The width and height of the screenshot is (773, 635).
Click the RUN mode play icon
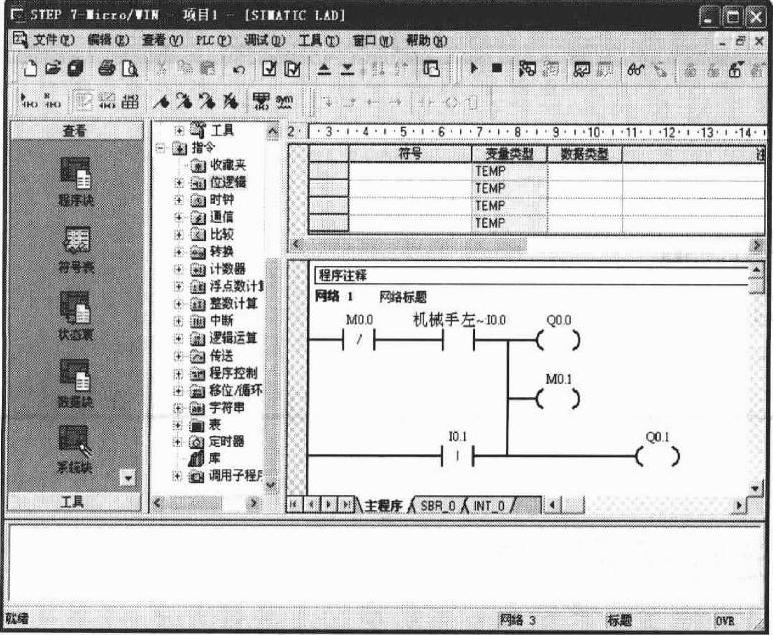pos(474,68)
